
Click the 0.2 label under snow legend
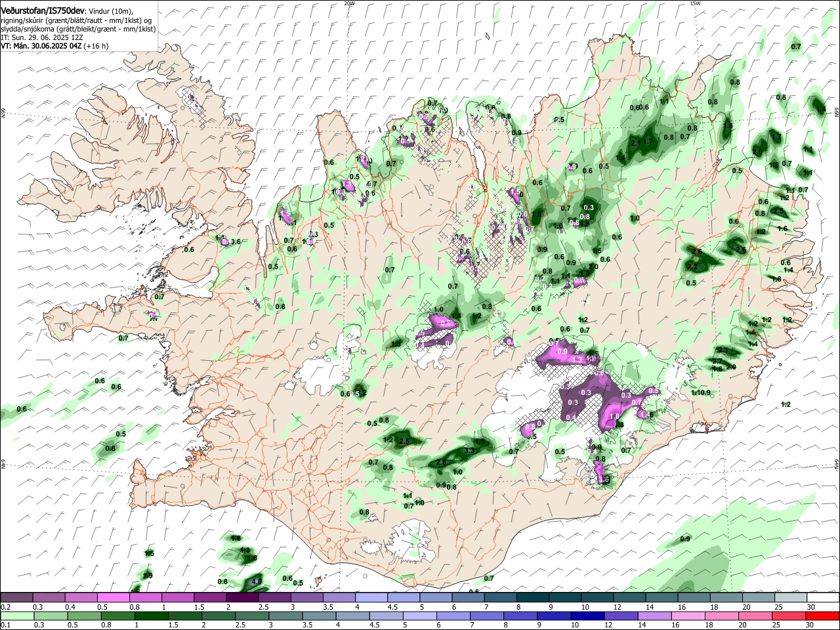(5, 606)
